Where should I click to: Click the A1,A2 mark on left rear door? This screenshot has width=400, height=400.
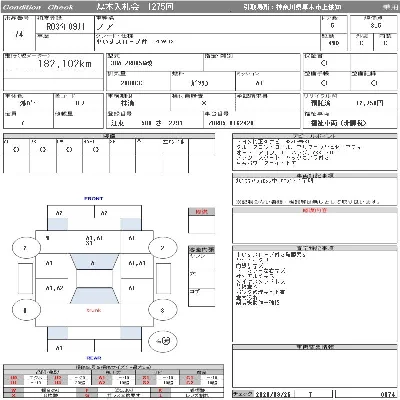[x=54, y=288]
